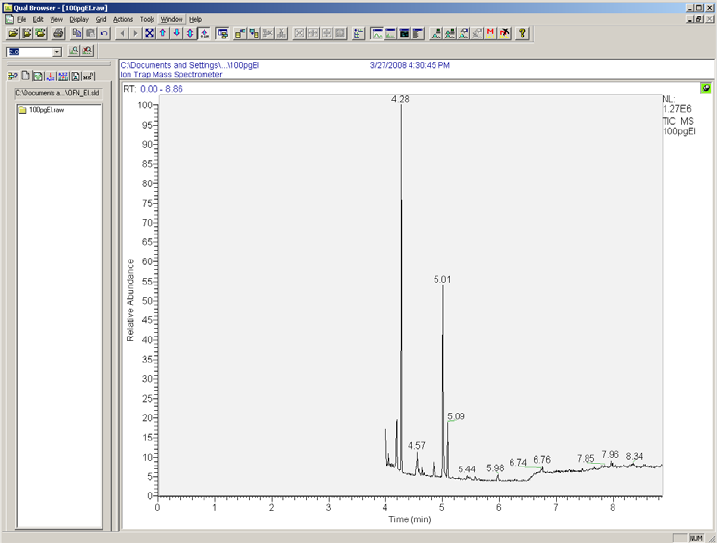Click the Print toolbar icon

57,33
